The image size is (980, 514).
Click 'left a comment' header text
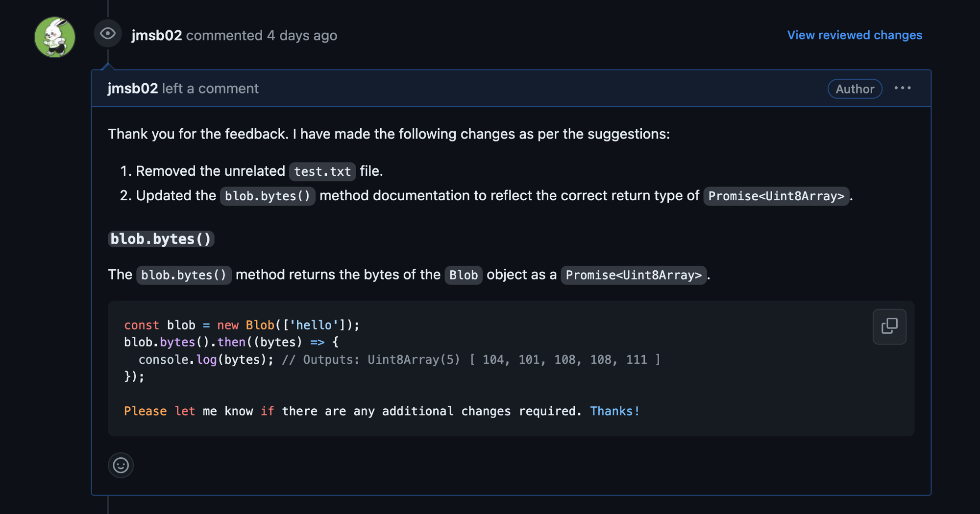pos(210,89)
